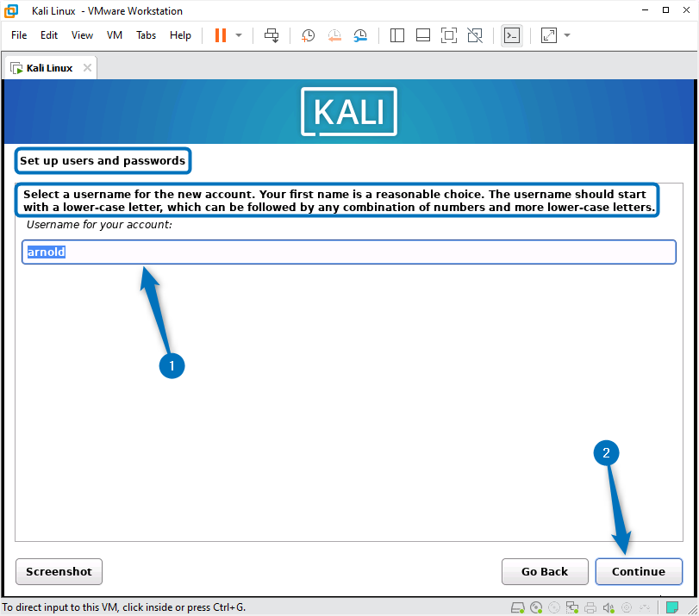Toggle the library panel visibility
Screen dimensions: 699x616
click(396, 35)
